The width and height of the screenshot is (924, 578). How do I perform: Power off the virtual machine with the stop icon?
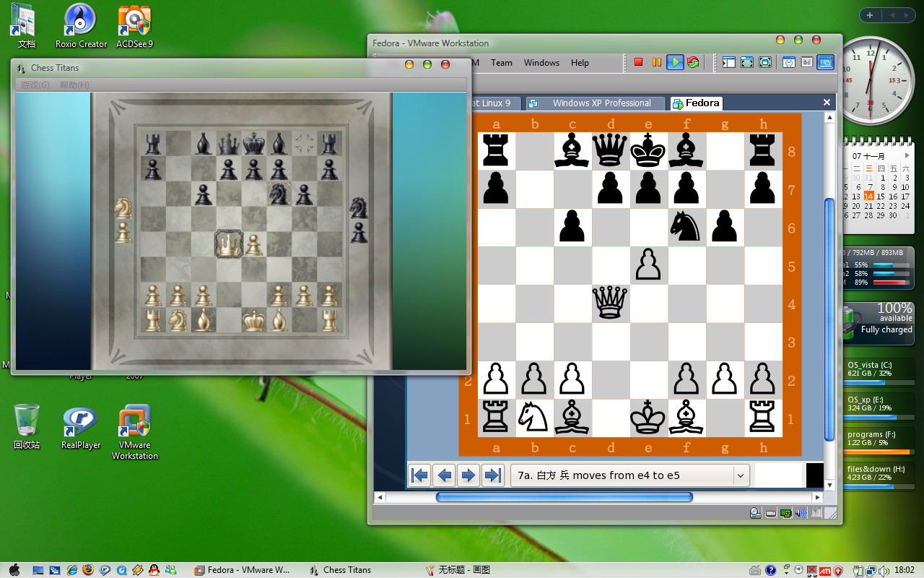(x=639, y=62)
